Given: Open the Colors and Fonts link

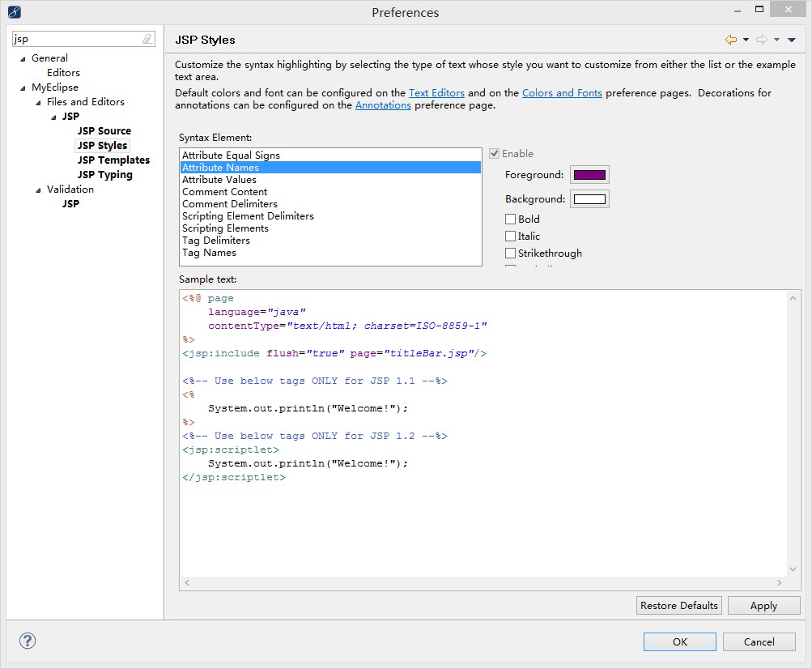Looking at the screenshot, I should click(562, 93).
